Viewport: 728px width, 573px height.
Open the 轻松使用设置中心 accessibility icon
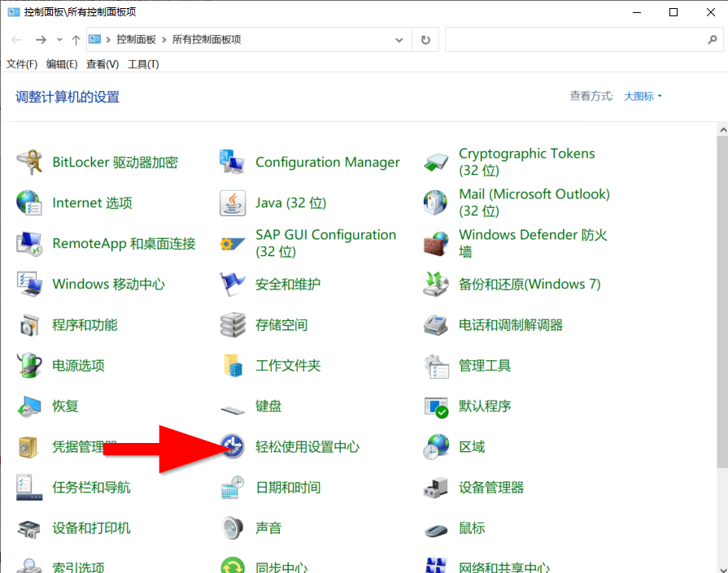tap(232, 446)
